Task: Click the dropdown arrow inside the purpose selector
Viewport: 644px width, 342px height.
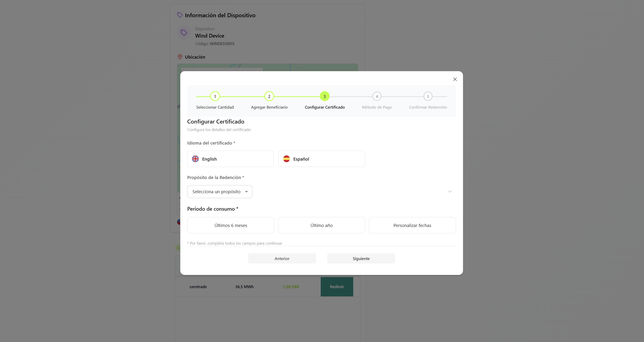Action: coord(246,191)
